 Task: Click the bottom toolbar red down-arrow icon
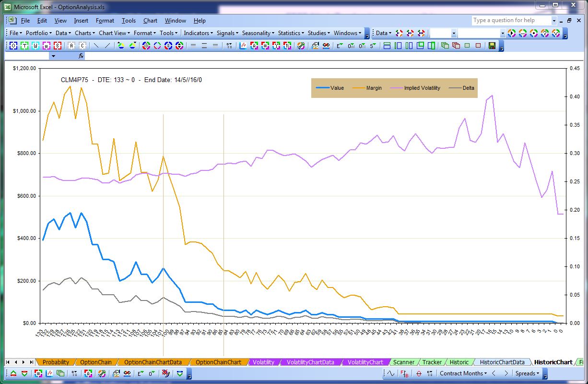(24, 373)
